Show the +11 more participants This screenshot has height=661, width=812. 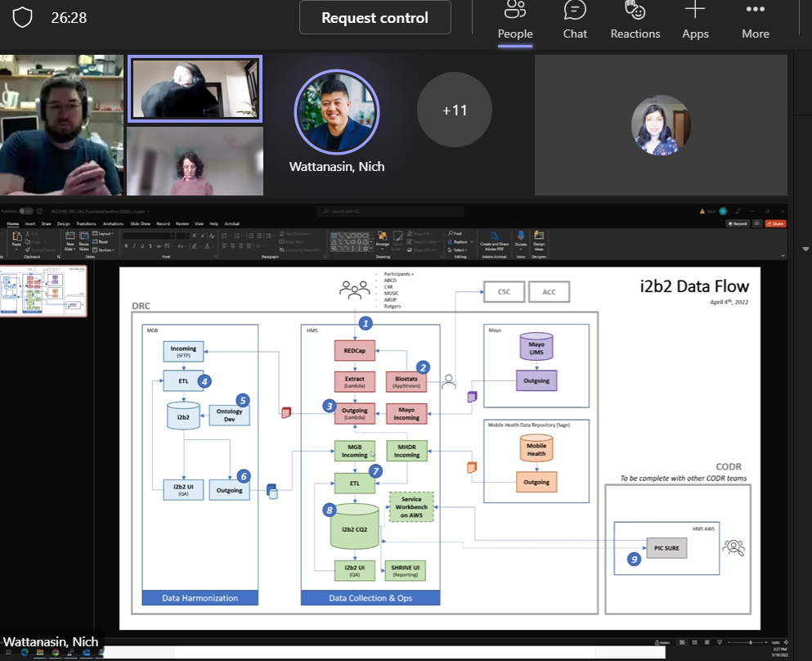[455, 110]
